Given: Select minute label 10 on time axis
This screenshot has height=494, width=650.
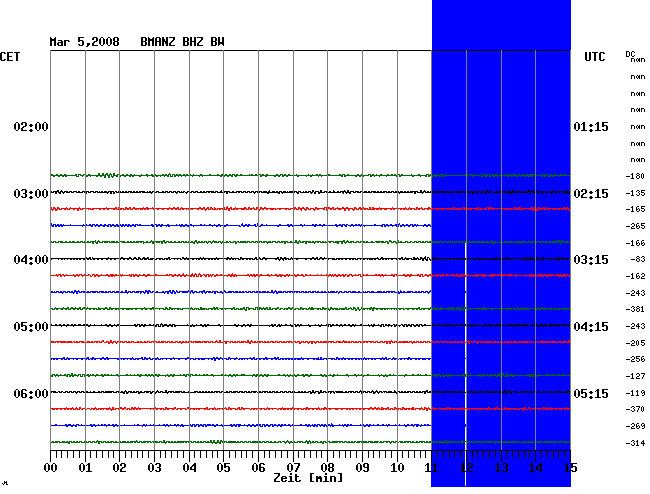Looking at the screenshot, I should point(397,468).
